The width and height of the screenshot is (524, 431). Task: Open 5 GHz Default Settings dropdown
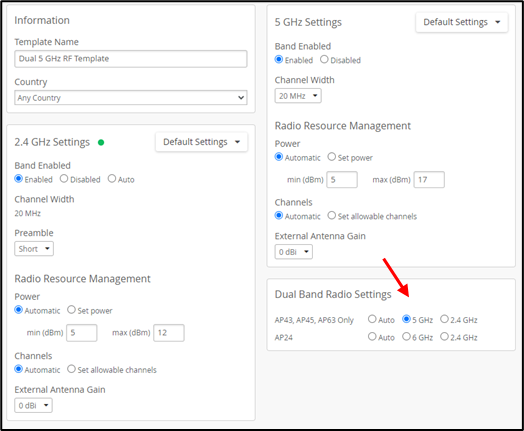(462, 22)
